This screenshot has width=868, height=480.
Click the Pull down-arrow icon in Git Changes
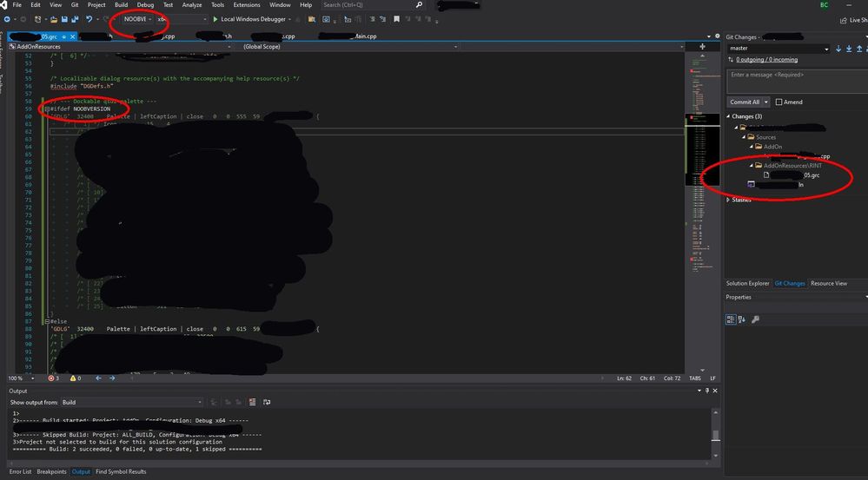(x=849, y=49)
